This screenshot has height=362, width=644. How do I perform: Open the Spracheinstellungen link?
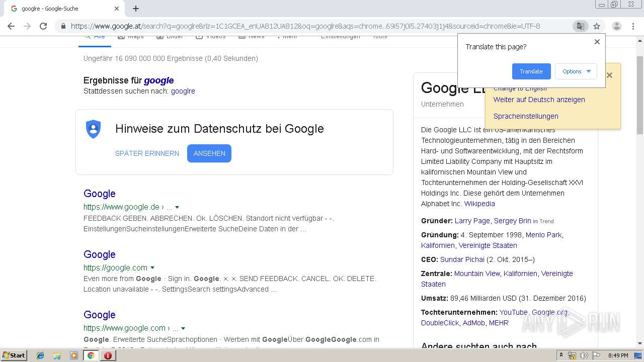coord(526,116)
